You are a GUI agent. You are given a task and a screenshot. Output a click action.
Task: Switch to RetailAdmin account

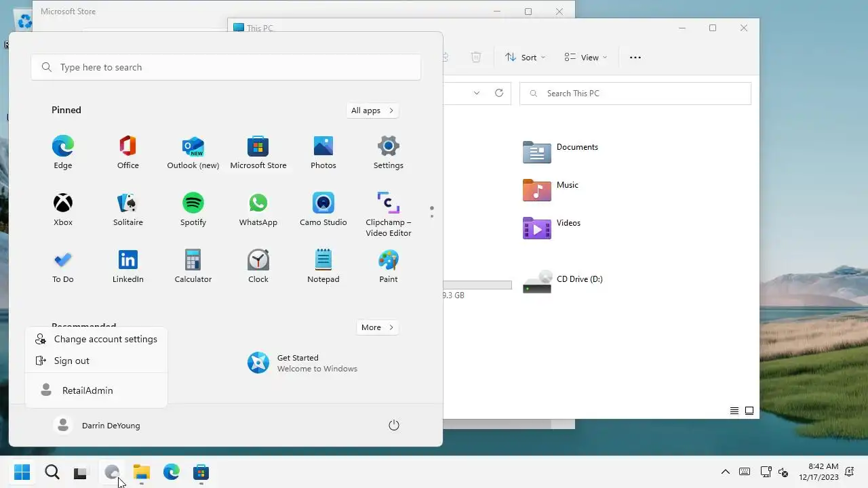(96, 390)
